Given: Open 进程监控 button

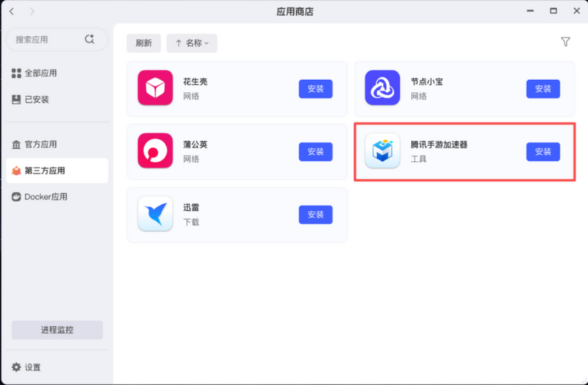Looking at the screenshot, I should [57, 330].
